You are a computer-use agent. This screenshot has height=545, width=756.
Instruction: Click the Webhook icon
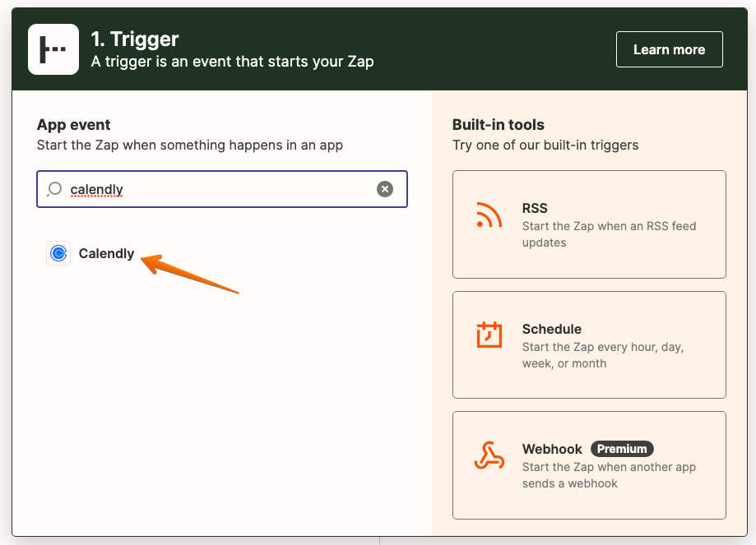click(x=489, y=455)
